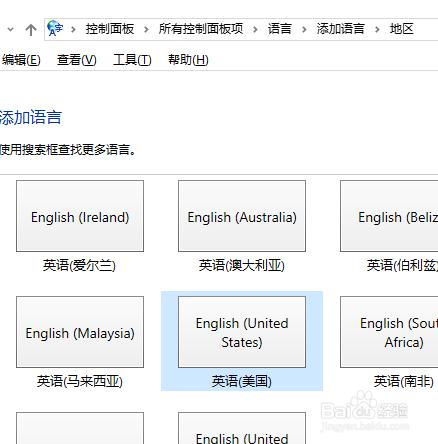
Task: Select the English (Malaysia) tile
Action: 80,332
